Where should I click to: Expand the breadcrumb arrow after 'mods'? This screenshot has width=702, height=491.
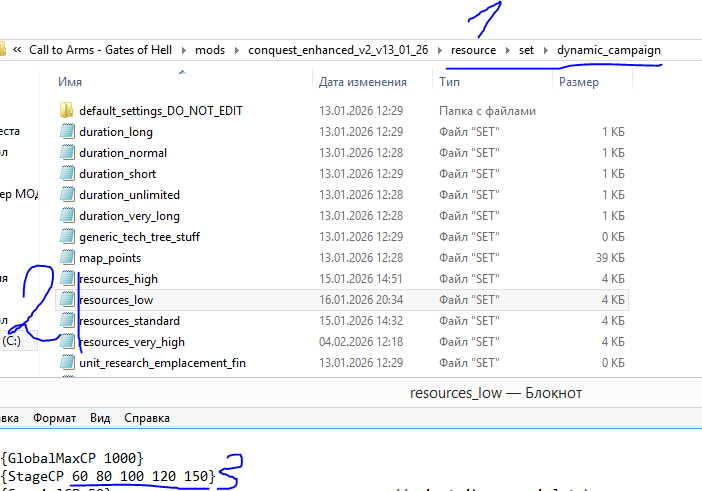point(238,49)
